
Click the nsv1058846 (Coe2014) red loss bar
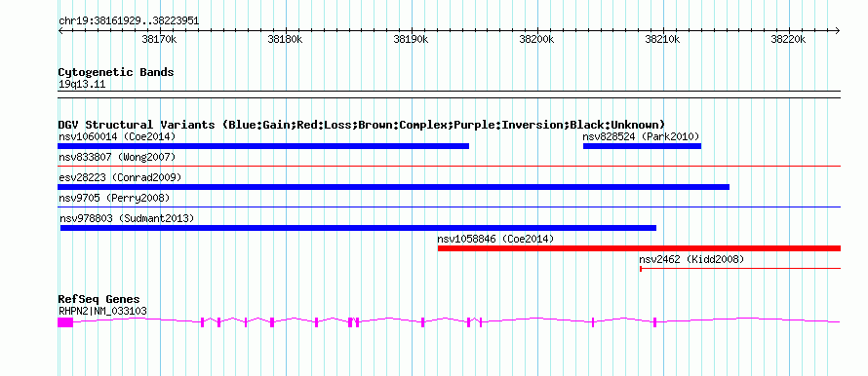coord(640,248)
